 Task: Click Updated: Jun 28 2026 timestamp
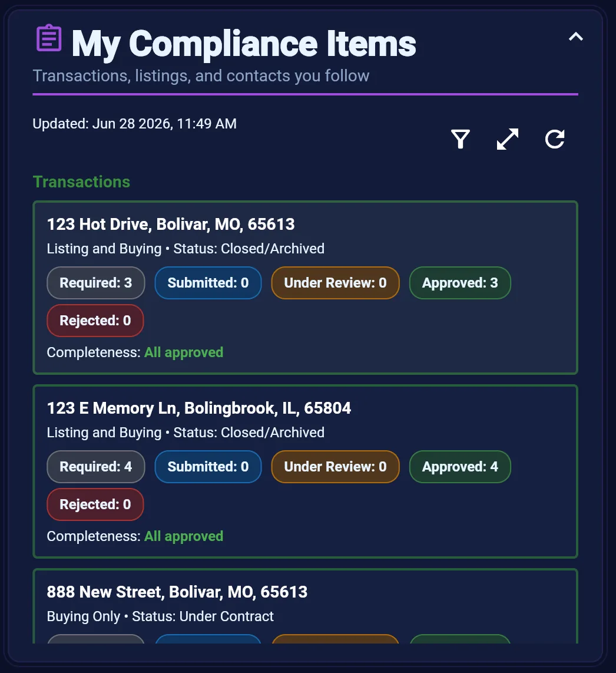pos(135,124)
